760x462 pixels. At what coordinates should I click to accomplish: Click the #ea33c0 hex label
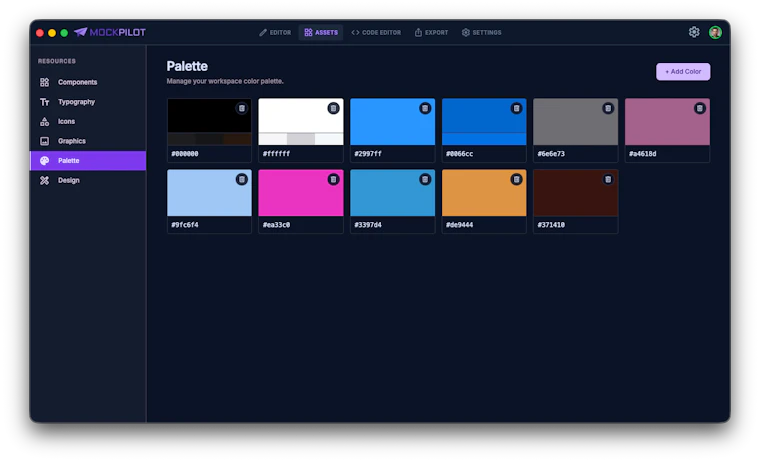point(276,225)
